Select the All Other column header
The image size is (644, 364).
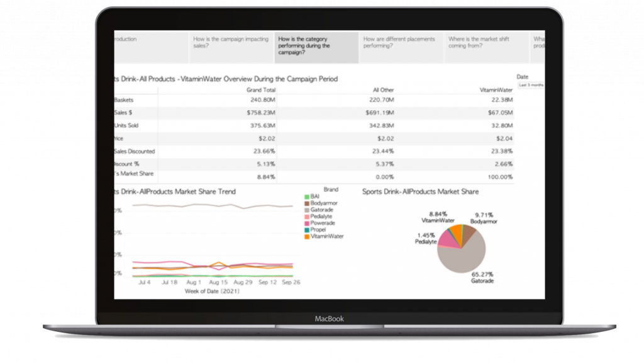point(383,90)
